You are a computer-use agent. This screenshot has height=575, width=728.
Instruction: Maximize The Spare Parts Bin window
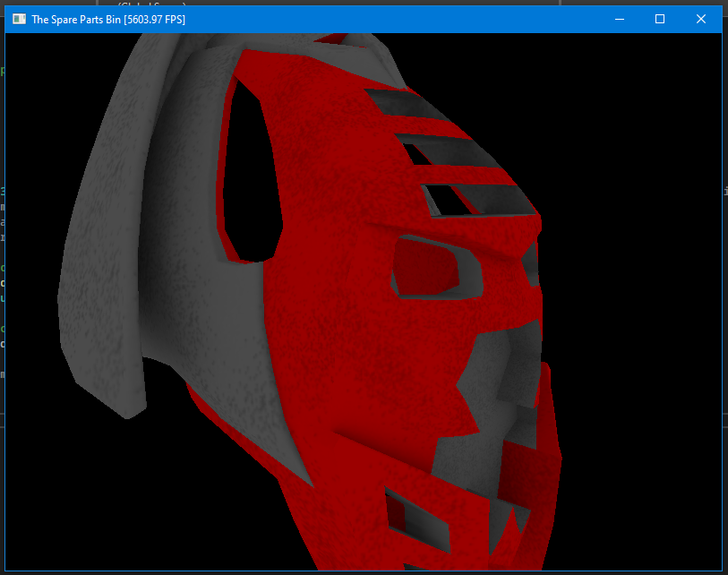[660, 19]
